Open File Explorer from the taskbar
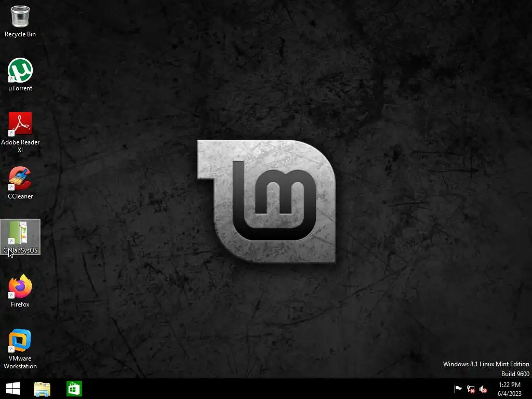532x399 pixels. [42, 389]
